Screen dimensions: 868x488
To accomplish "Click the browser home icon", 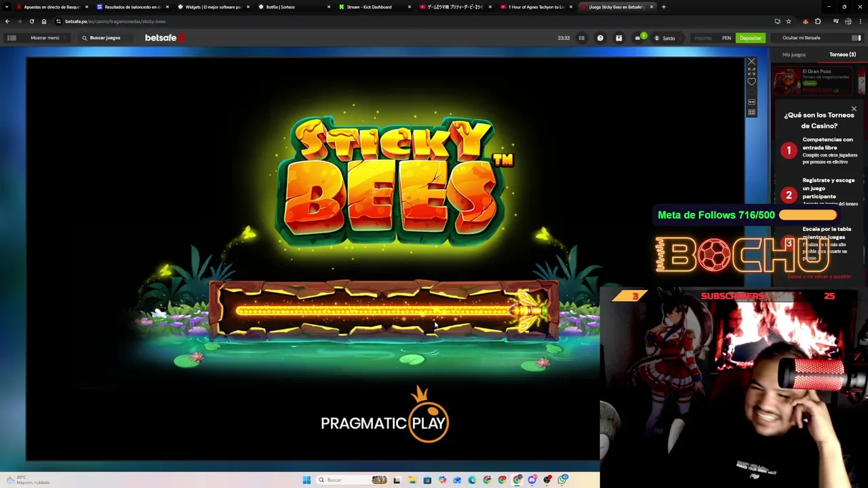I will pyautogui.click(x=44, y=21).
